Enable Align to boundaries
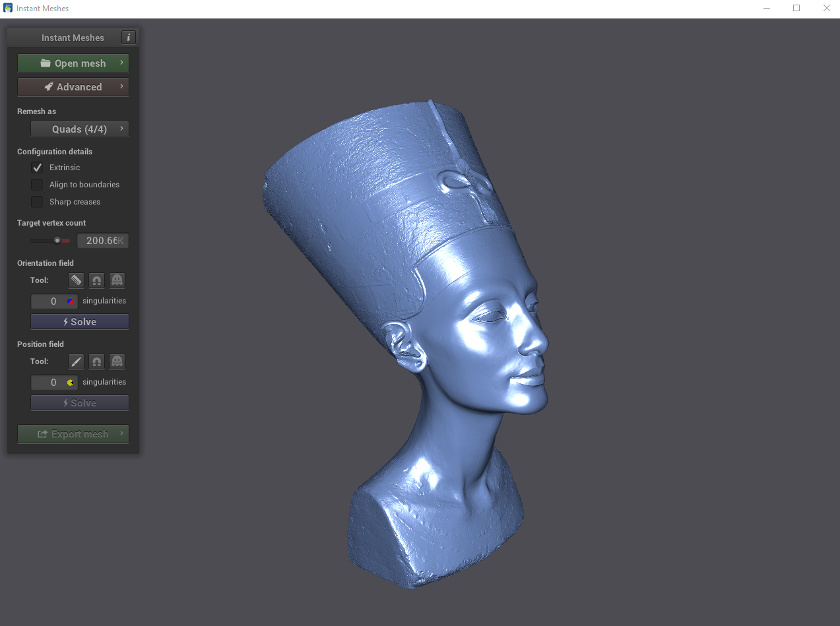Screen dimensions: 840x626 (x=37, y=185)
